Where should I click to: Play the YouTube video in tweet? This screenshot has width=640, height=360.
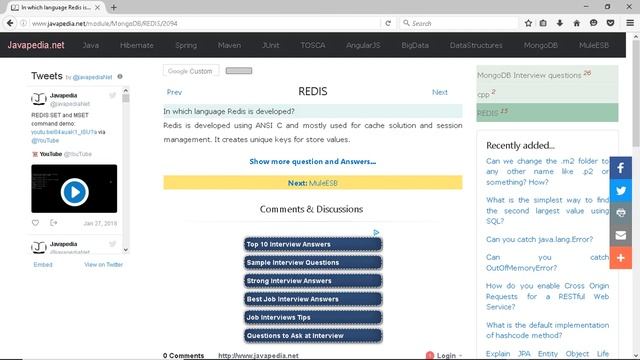pos(74,191)
